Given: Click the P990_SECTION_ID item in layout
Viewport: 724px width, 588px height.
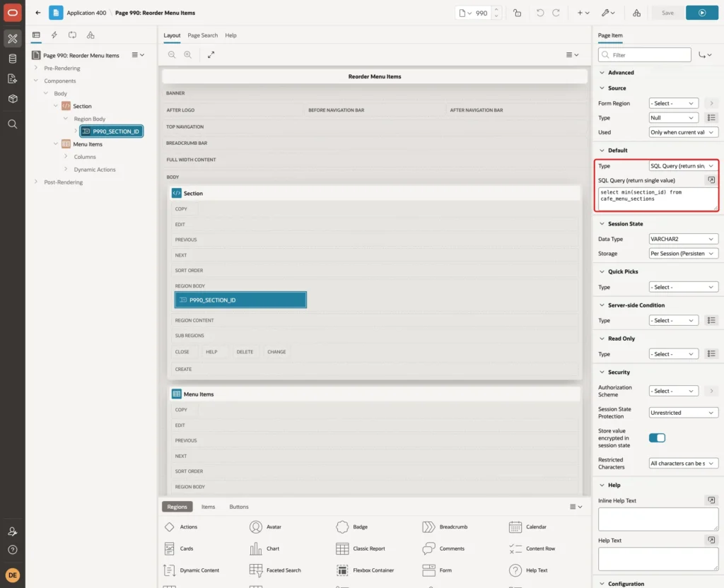Looking at the screenshot, I should pos(240,300).
